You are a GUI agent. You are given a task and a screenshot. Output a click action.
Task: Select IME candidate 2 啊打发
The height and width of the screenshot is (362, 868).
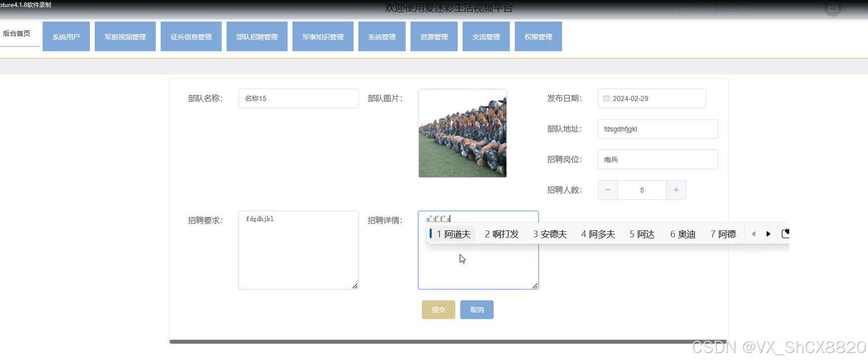[x=501, y=234]
